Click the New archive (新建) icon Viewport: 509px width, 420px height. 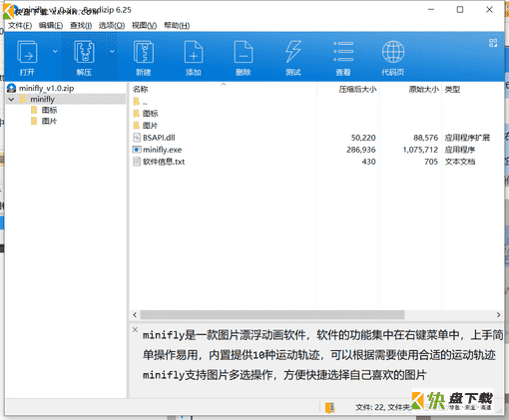[144, 52]
